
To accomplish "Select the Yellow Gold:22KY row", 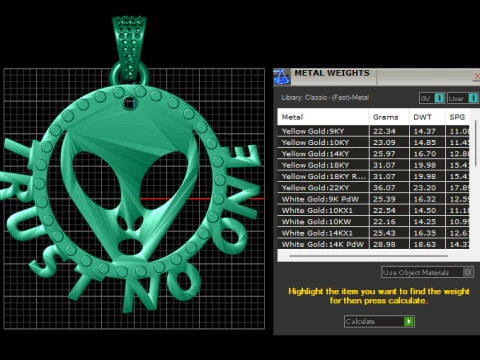I will click(373, 188).
